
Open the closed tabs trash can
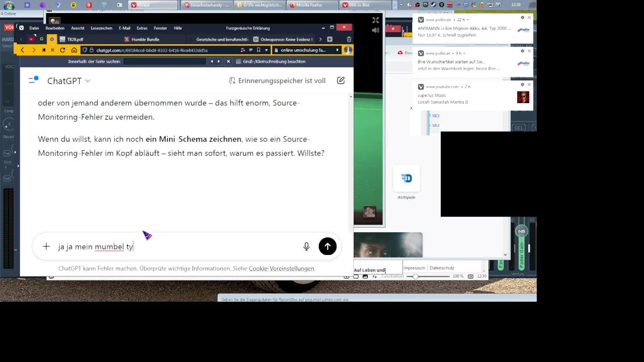tap(349, 39)
